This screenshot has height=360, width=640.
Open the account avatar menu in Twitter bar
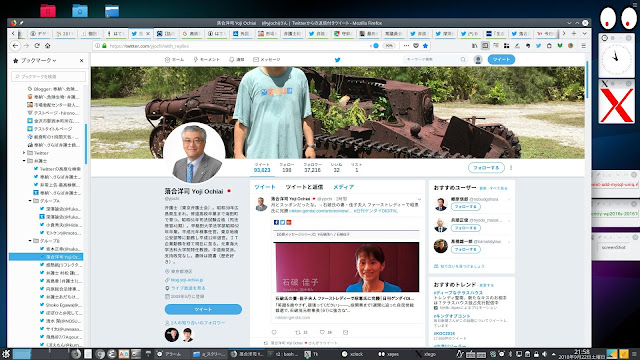(478, 60)
